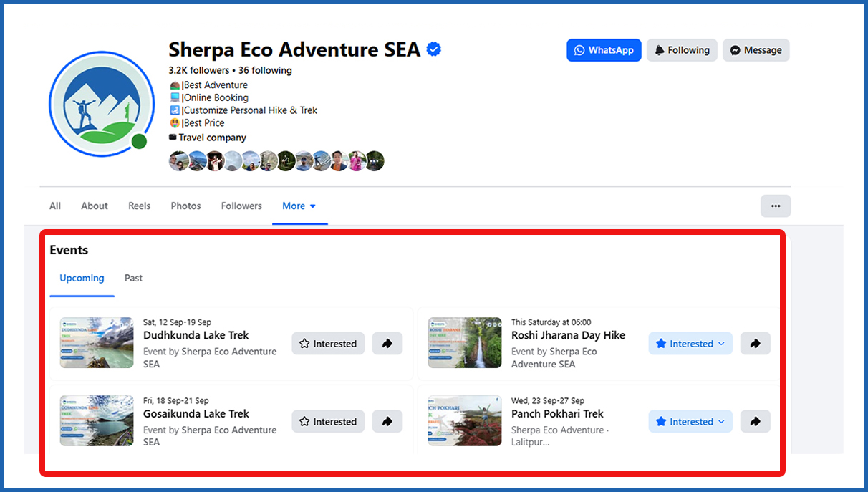Open the Sherpa Eco Adventure profile picture
This screenshot has width=868, height=492.
pos(101,104)
